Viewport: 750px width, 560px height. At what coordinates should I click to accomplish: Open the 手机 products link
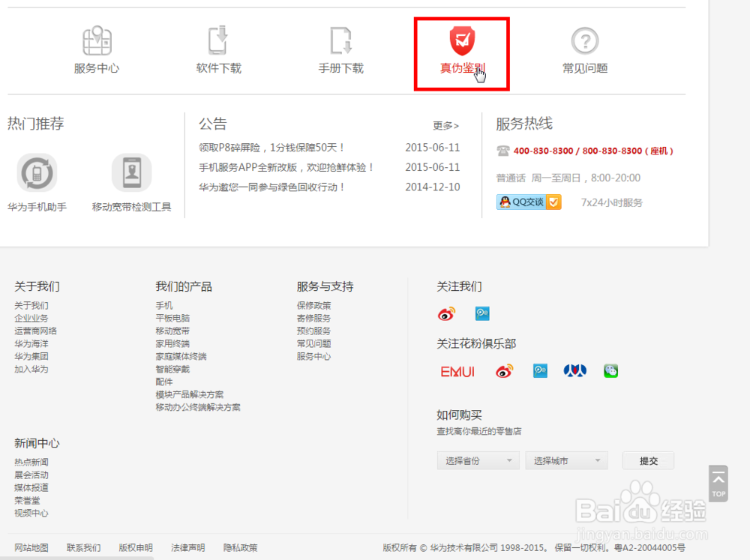(x=164, y=305)
